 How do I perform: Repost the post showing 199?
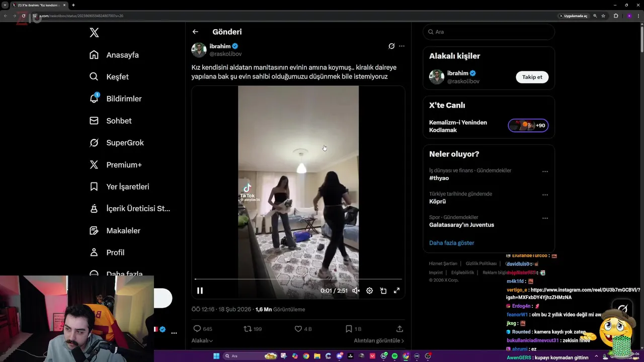pyautogui.click(x=253, y=329)
